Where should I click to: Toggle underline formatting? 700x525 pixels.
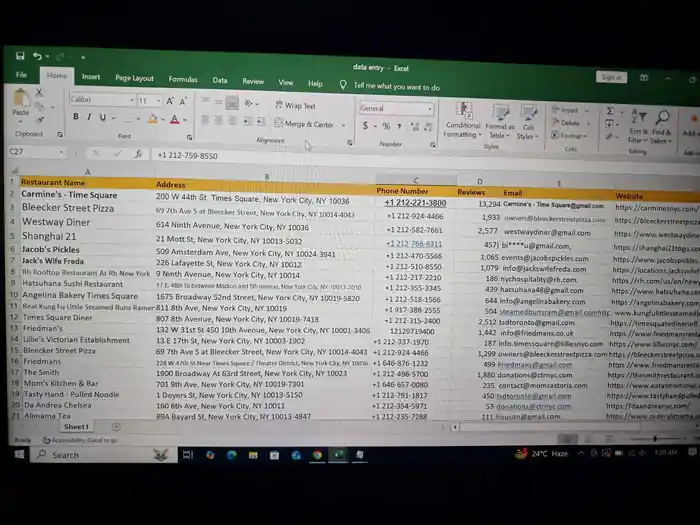[x=103, y=117]
